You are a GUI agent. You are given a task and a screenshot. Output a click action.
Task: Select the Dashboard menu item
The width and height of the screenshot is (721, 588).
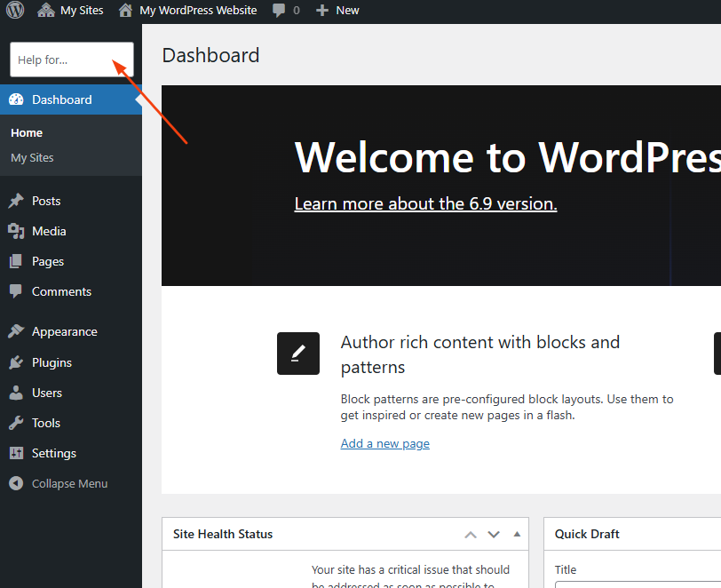[x=71, y=99]
